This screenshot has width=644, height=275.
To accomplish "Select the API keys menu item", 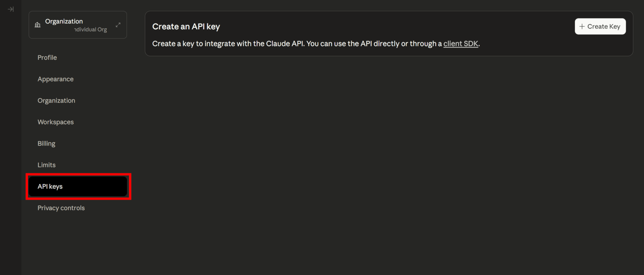I will pyautogui.click(x=50, y=187).
